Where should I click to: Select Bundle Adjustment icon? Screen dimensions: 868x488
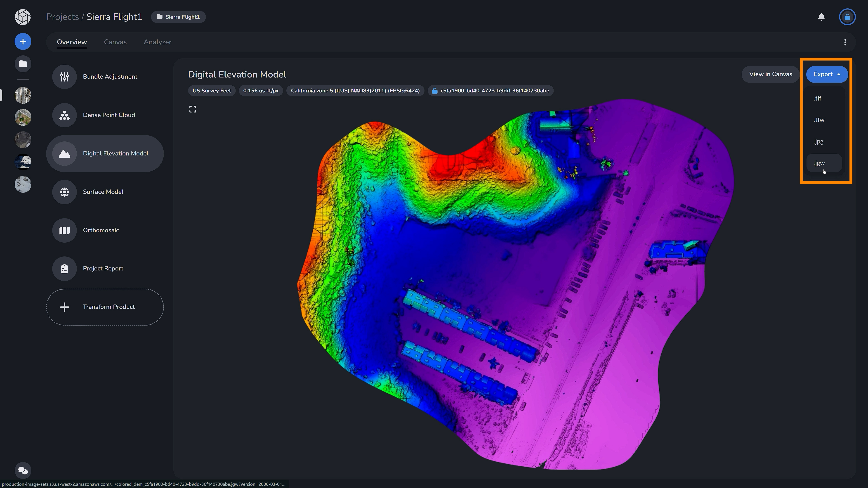point(64,77)
